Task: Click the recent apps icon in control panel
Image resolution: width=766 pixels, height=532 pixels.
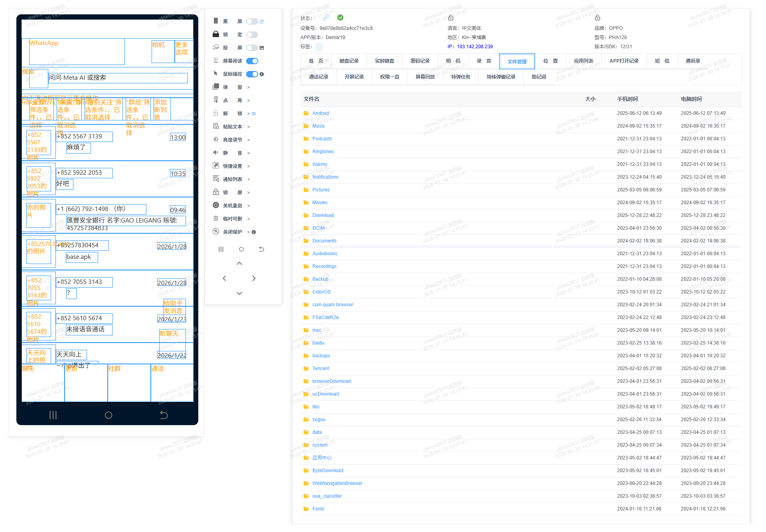Action: click(221, 249)
